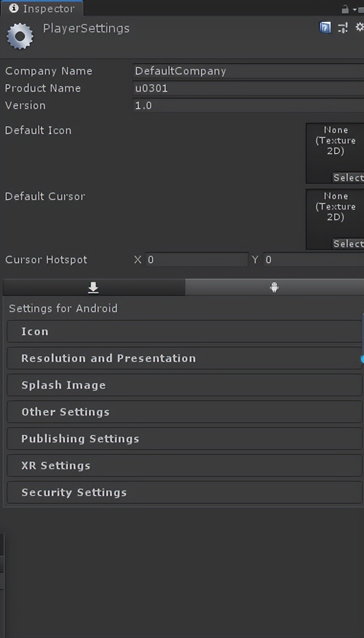This screenshot has height=638, width=364.
Task: Open the Inspector panel context menu
Action: point(358,9)
